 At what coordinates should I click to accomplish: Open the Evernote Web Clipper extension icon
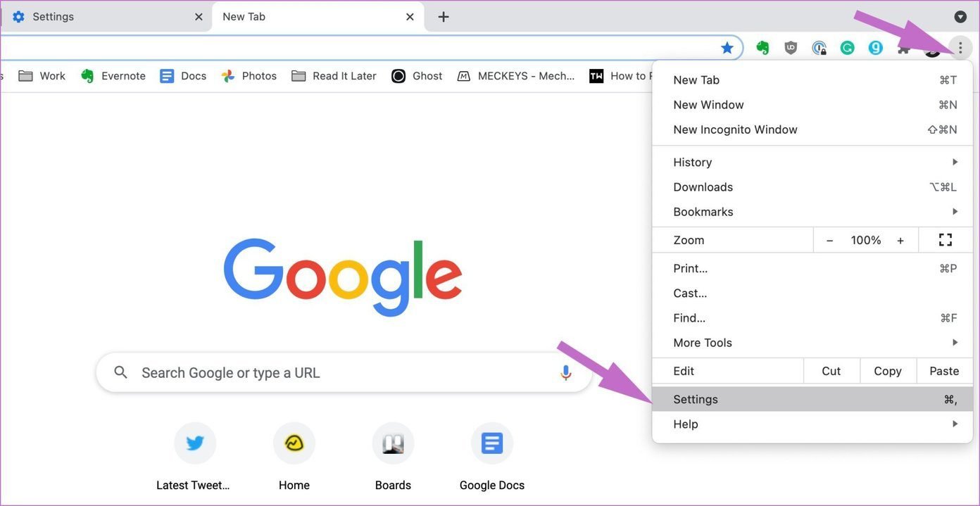click(762, 48)
